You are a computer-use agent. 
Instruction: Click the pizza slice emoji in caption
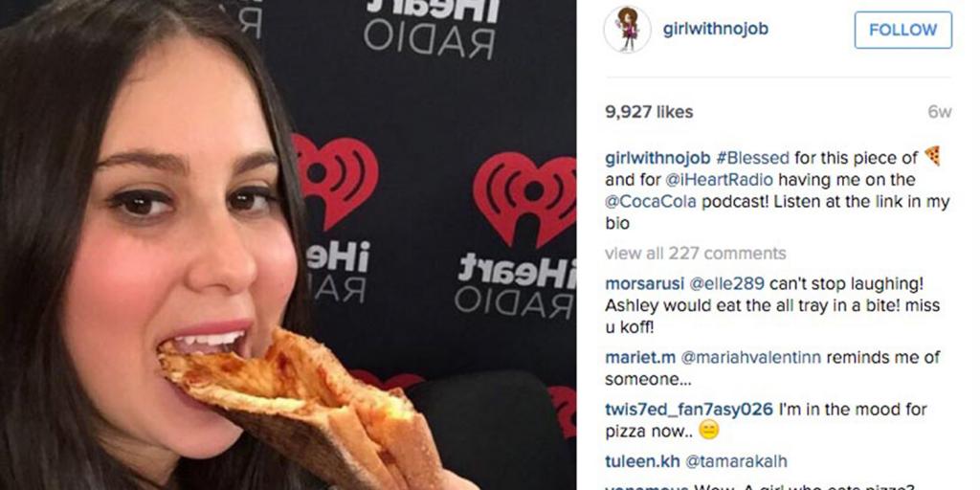pos(932,156)
